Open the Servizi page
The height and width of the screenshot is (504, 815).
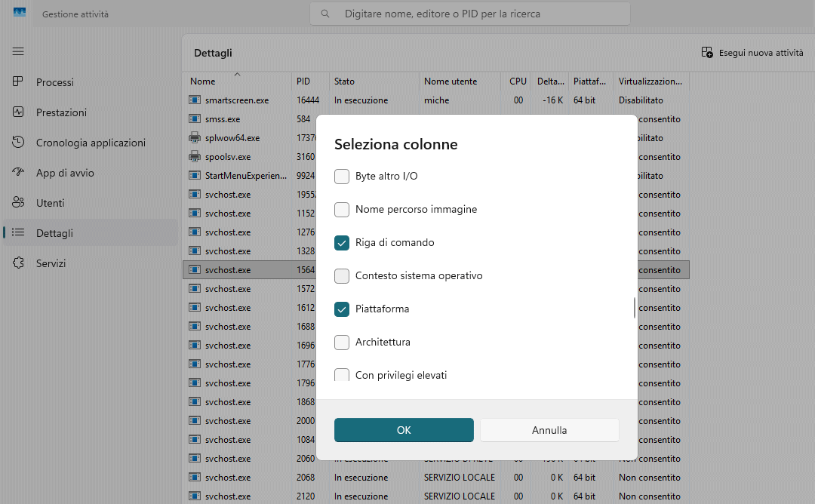click(91, 263)
